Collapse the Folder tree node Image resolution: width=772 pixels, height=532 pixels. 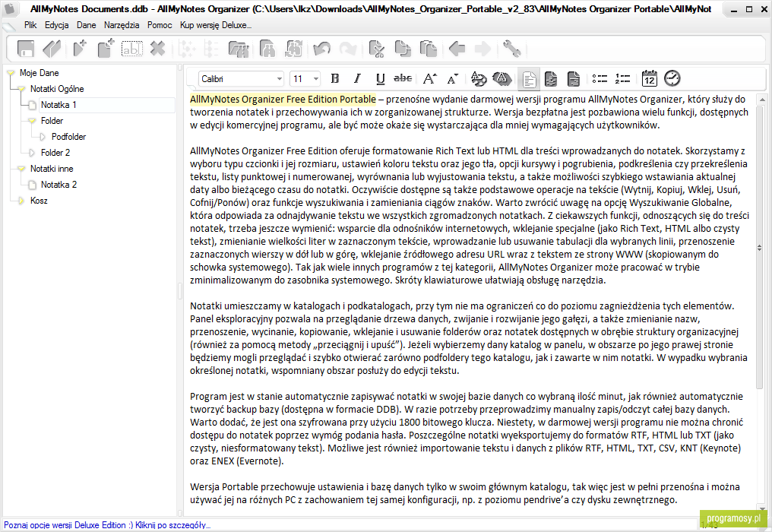pos(32,121)
